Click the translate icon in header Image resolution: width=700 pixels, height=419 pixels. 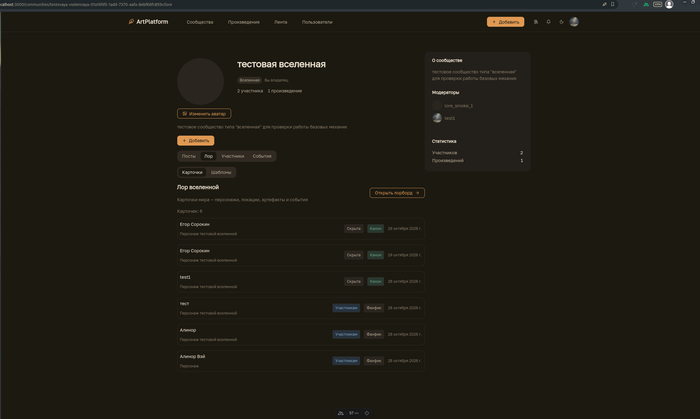(x=536, y=21)
